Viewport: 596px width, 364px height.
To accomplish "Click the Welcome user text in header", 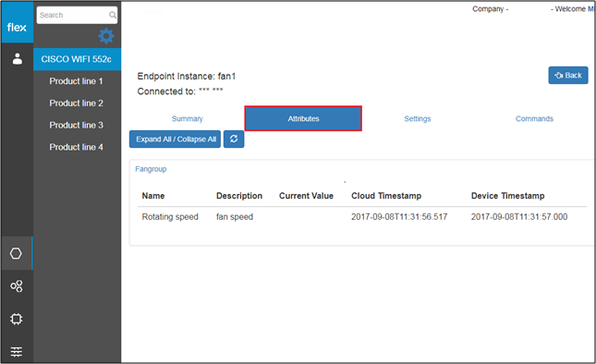I will click(x=572, y=8).
